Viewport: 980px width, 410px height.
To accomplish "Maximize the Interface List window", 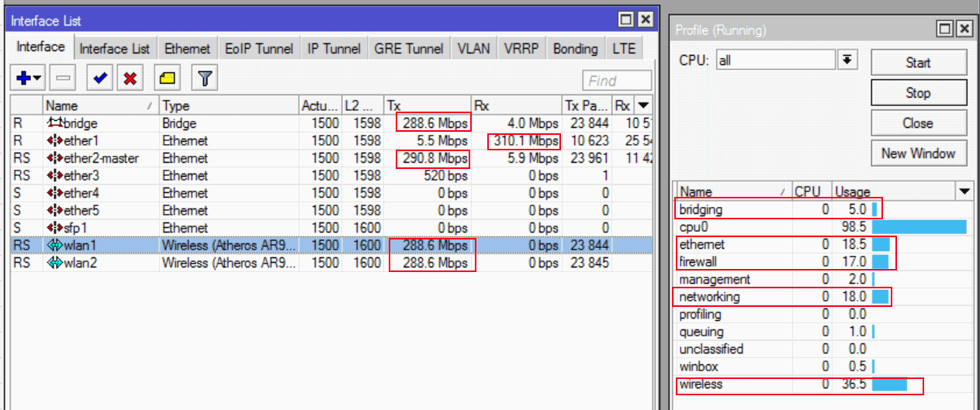I will click(x=628, y=20).
